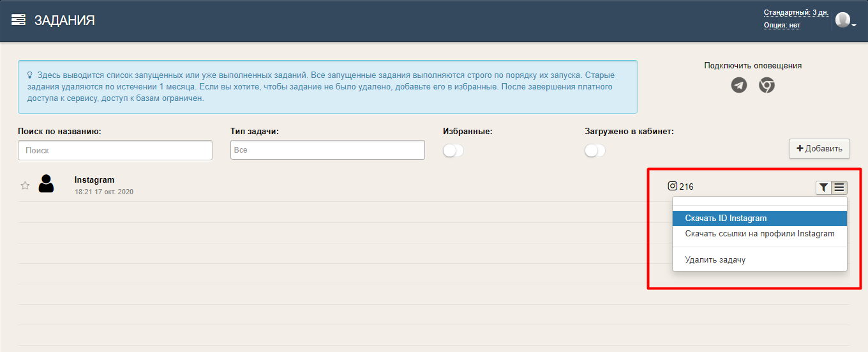Click the black user silhouette task icon
This screenshot has width=868, height=352.
(46, 184)
